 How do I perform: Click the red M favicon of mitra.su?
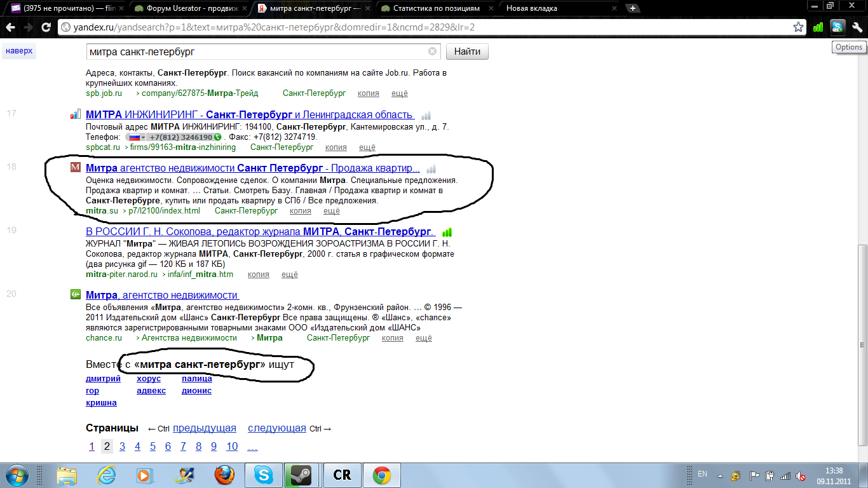75,168
